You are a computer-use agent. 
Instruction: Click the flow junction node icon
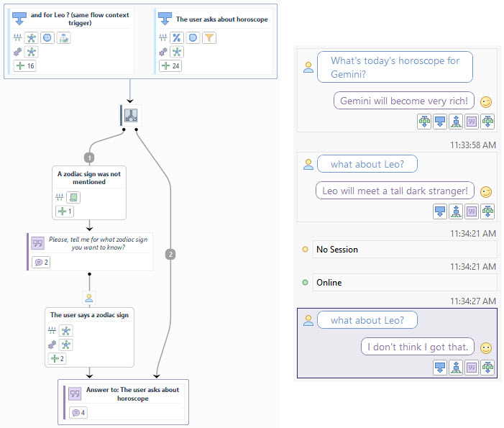(132, 115)
